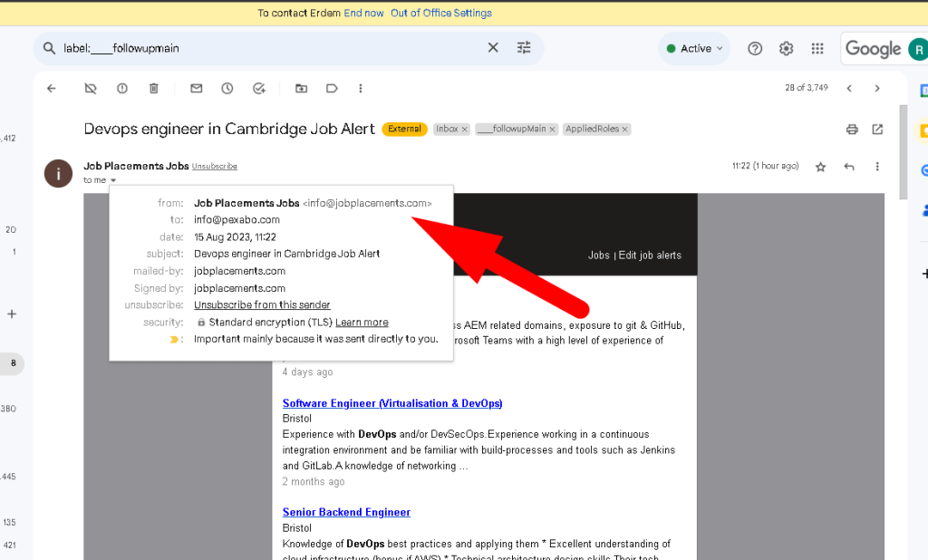This screenshot has height=560, width=928.
Task: Click the Job Placements sender avatar
Action: [x=58, y=173]
